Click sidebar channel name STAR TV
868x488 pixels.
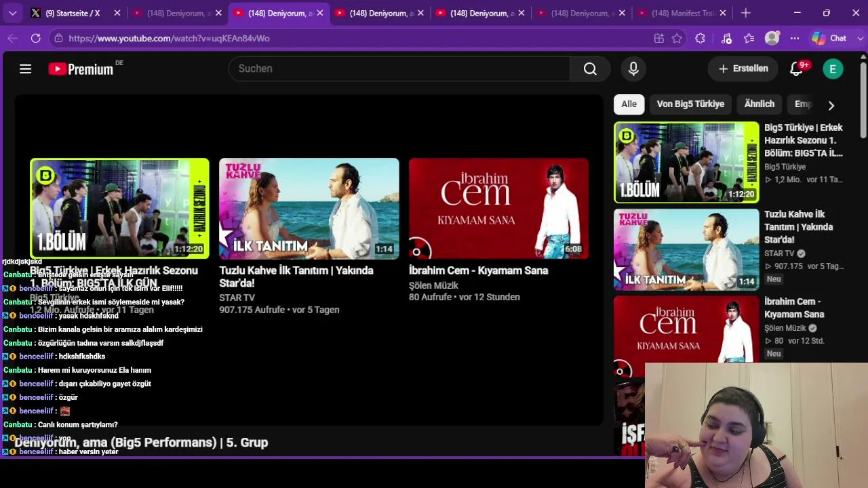click(779, 253)
